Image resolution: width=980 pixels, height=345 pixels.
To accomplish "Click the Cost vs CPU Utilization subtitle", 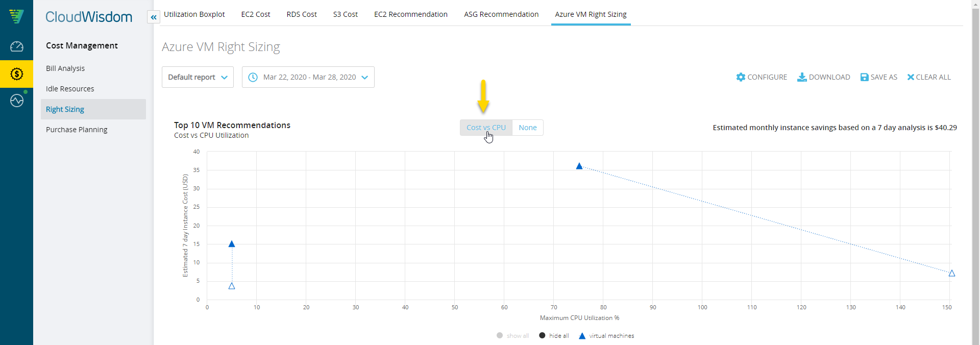I will pos(211,135).
